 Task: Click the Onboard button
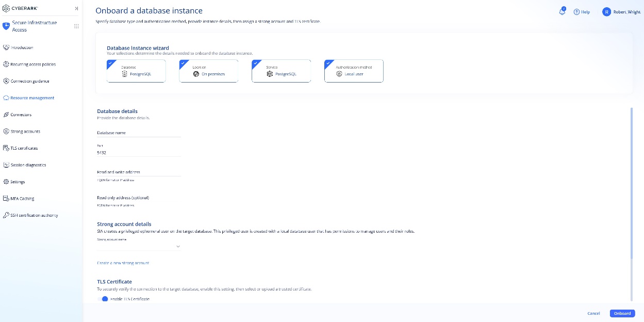click(x=622, y=313)
